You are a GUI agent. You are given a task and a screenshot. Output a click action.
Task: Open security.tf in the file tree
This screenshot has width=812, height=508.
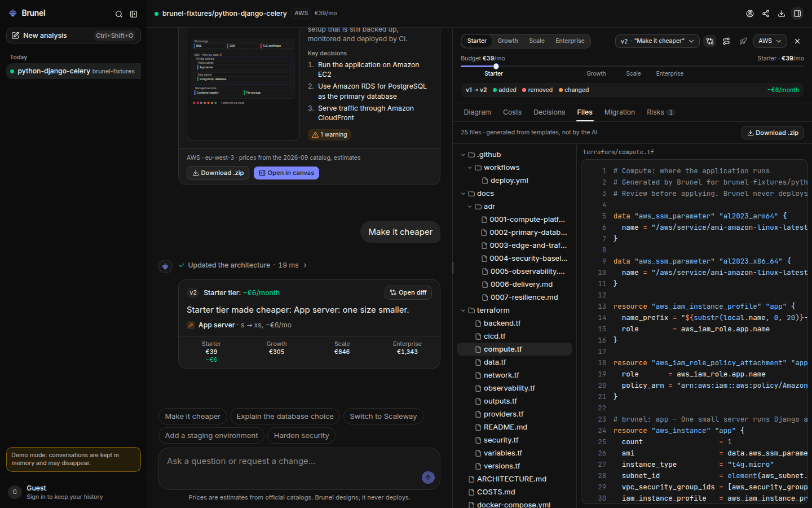point(514,440)
